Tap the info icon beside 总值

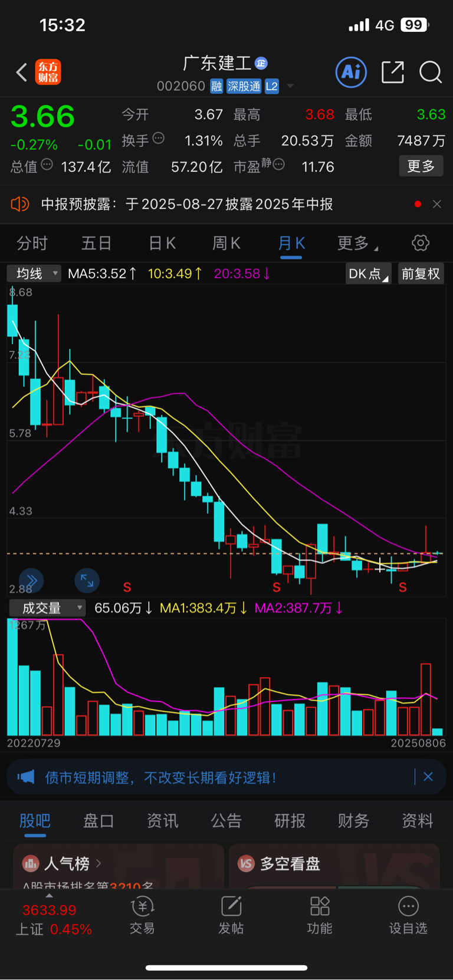(x=47, y=164)
